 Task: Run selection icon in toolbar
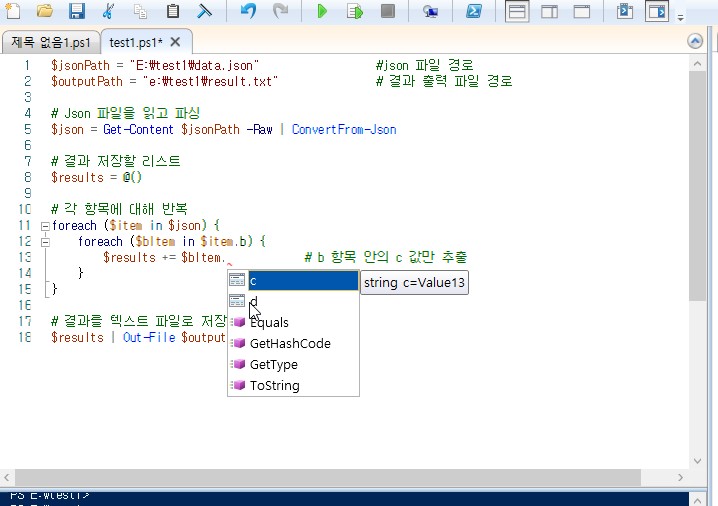coord(355,11)
